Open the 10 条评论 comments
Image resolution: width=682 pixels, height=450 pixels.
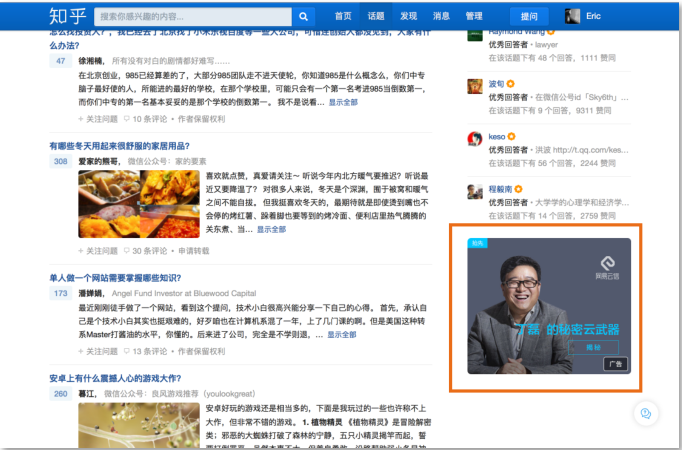[146, 119]
